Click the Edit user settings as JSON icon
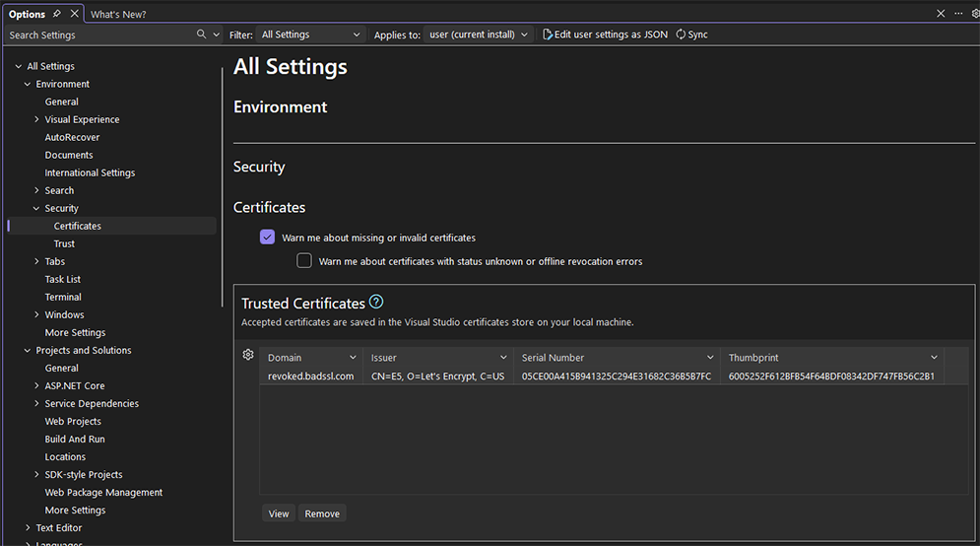 (x=548, y=34)
